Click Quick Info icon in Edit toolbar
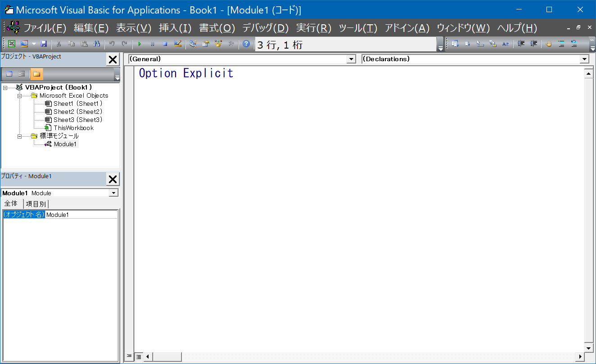Image resolution: width=596 pixels, height=364 pixels. [480, 44]
